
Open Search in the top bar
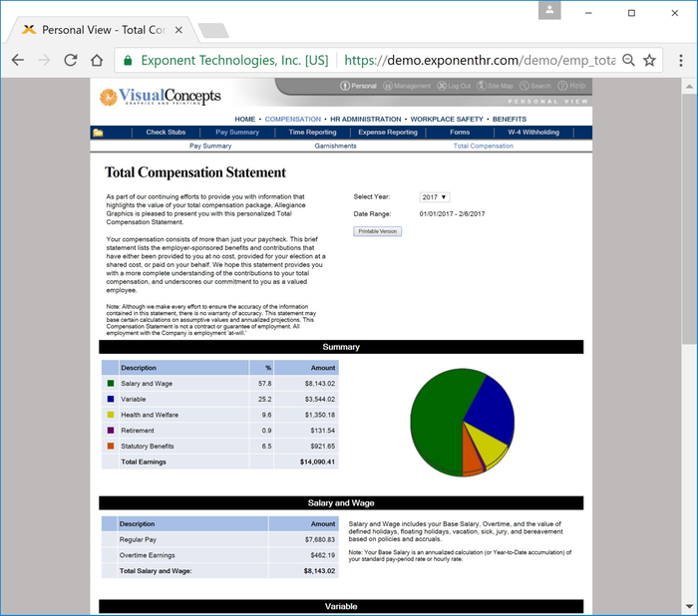tap(535, 86)
